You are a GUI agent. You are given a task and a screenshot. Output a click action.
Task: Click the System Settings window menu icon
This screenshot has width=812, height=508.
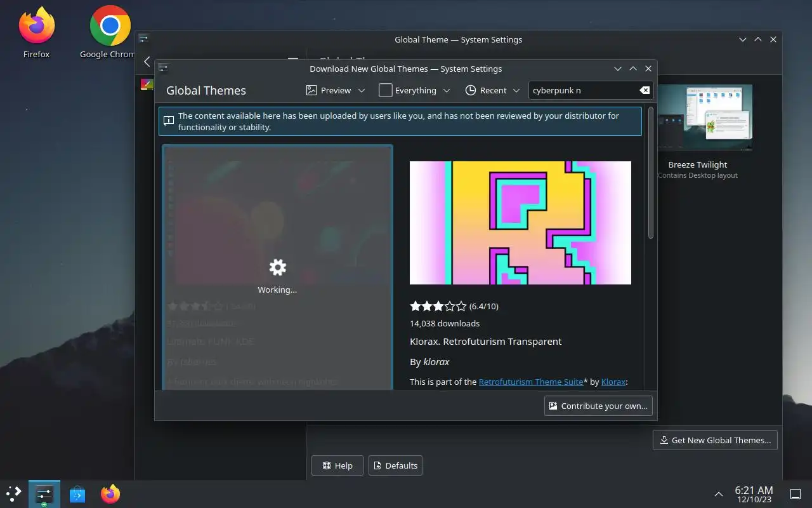coord(144,39)
